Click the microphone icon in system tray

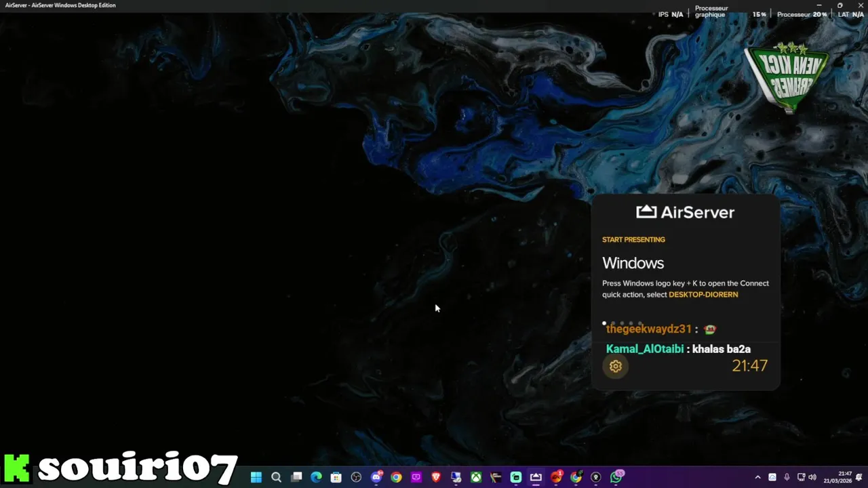pyautogui.click(x=787, y=477)
